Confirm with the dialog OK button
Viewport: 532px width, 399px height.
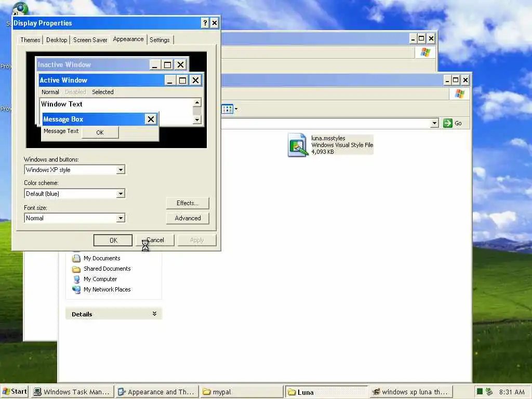point(113,240)
